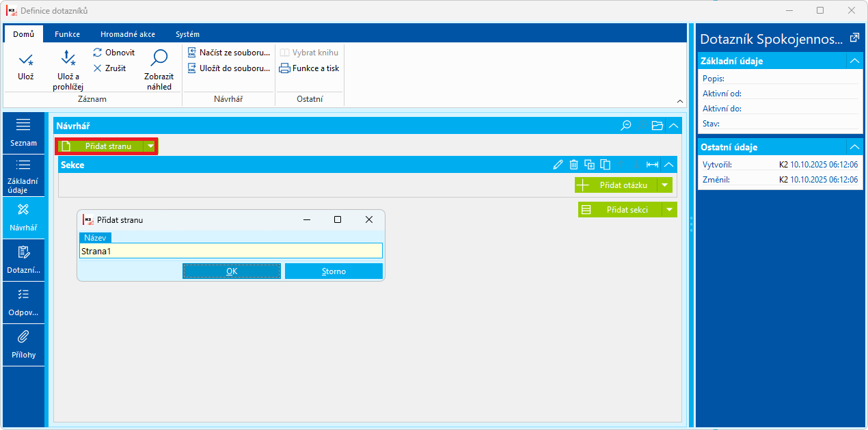Viewport: 868px width, 430px height.
Task: Click the Popis field row
Action: pyautogui.click(x=780, y=79)
